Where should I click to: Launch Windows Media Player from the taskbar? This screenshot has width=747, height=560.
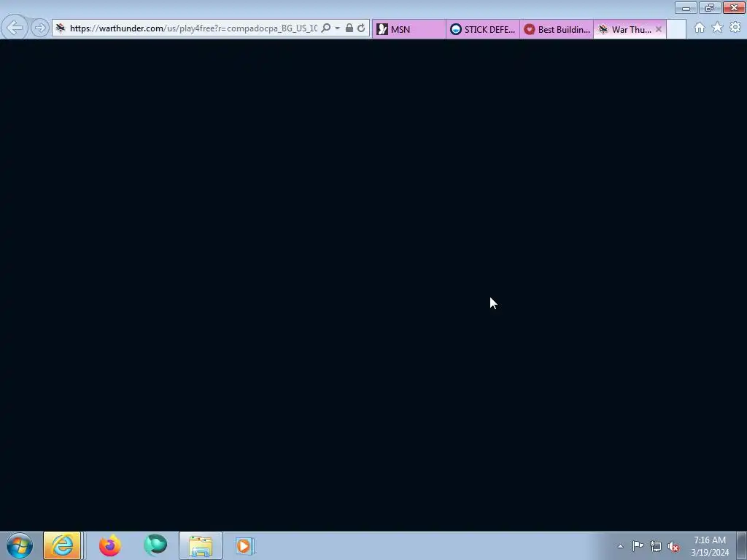(245, 545)
